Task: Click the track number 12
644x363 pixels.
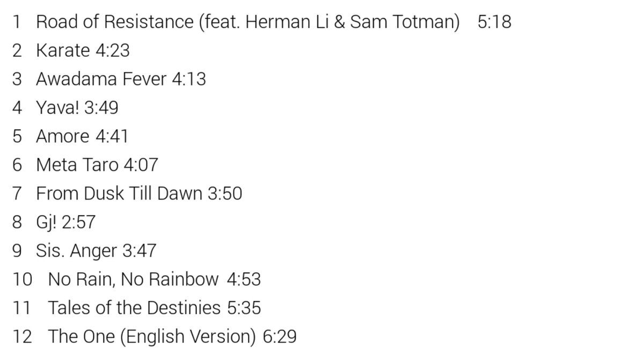Action: 23,337
